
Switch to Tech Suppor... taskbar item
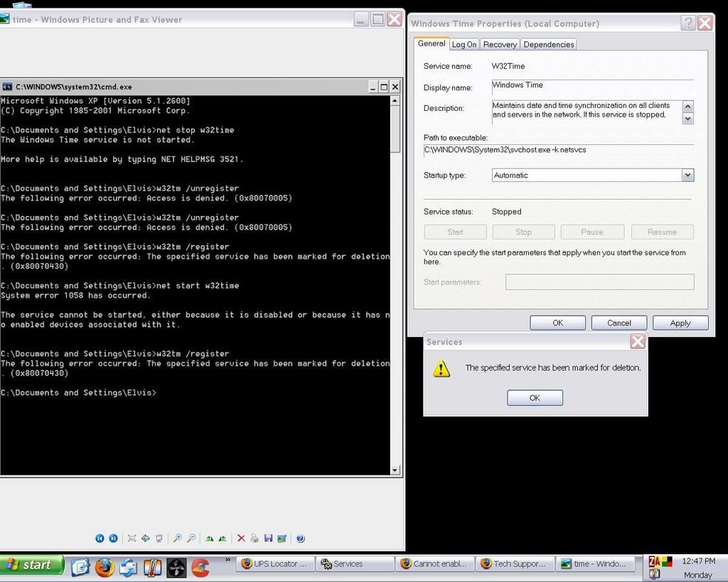515,564
